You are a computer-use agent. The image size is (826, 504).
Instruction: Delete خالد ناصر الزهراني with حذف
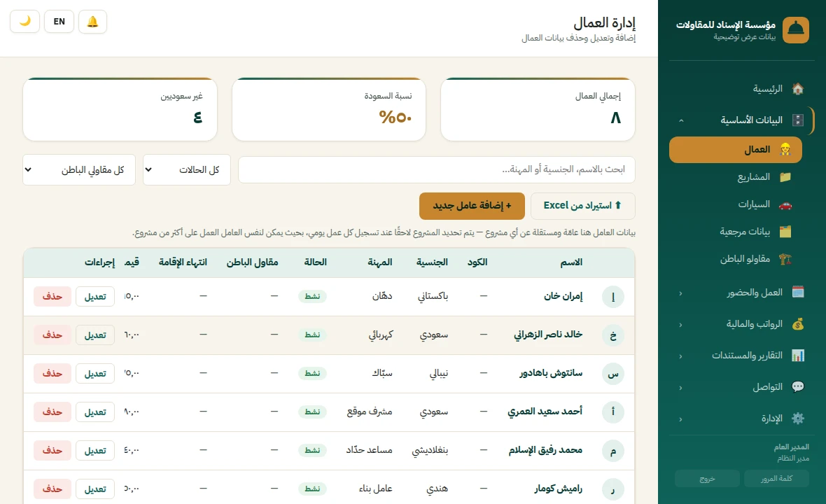point(52,335)
